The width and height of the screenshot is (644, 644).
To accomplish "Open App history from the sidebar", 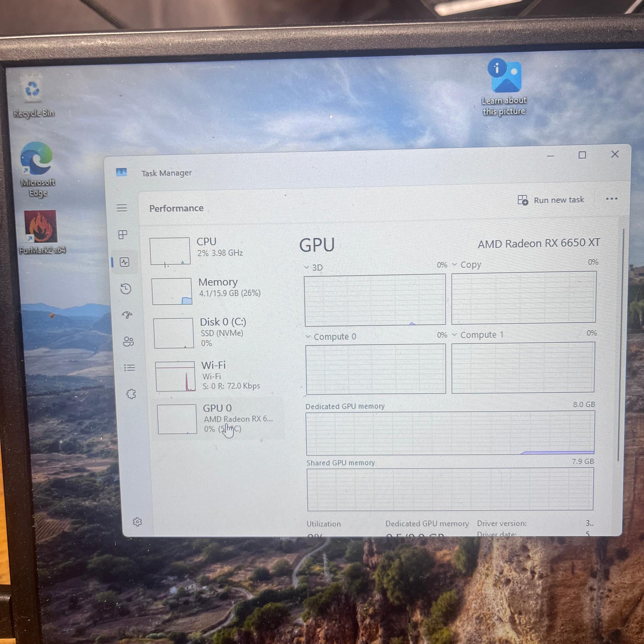I will (126, 289).
